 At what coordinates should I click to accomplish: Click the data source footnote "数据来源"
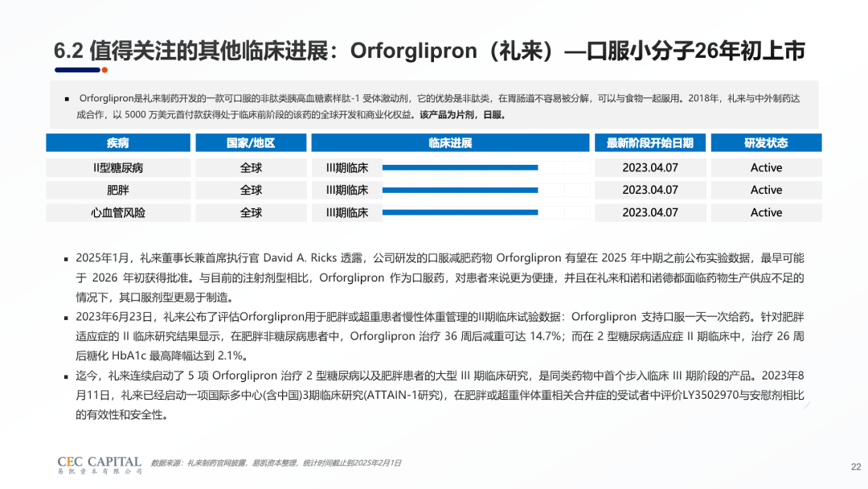tap(276, 463)
